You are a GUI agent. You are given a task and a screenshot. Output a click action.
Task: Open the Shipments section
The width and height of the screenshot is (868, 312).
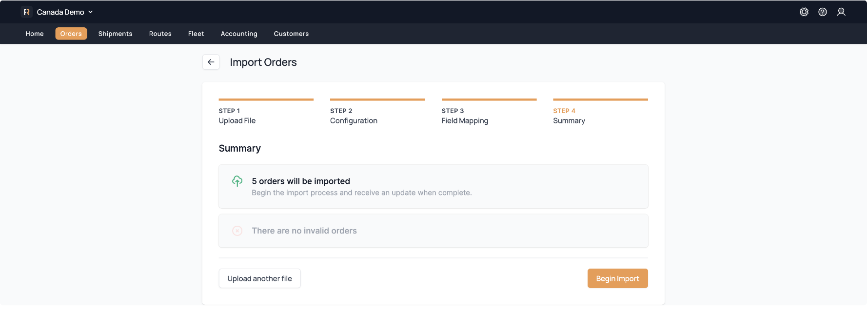[x=115, y=34]
